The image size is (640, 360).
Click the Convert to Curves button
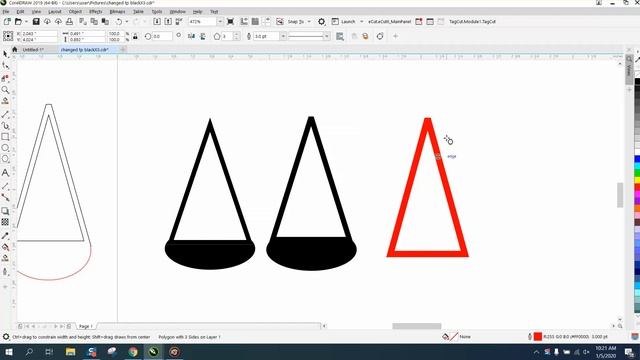[x=380, y=36]
